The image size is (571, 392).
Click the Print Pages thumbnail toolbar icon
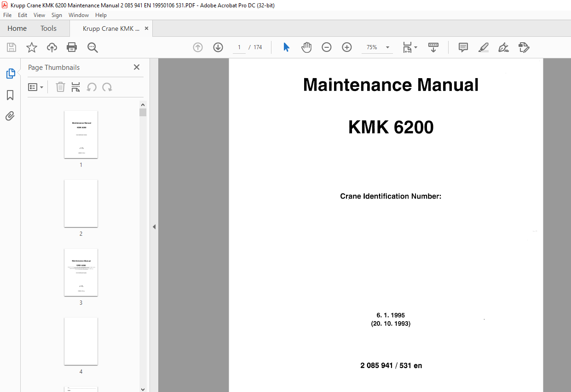coord(76,87)
